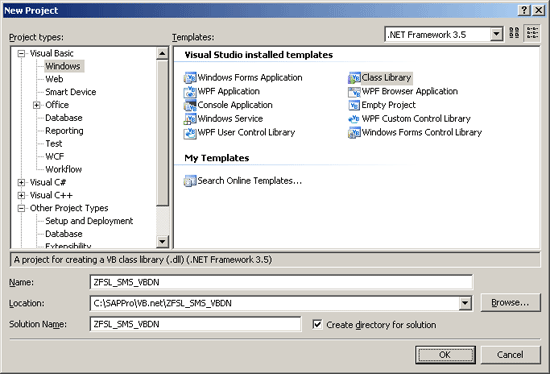Choose the WPF Browser Application icon
Image resolution: width=550 pixels, height=374 pixels.
pos(354,92)
